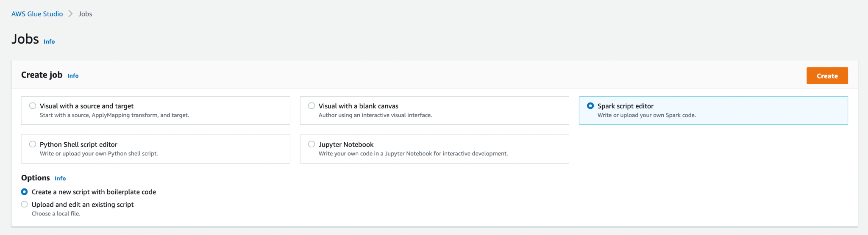Click the 'Choose a local file.' hint text
This screenshot has width=868, height=235.
56,214
